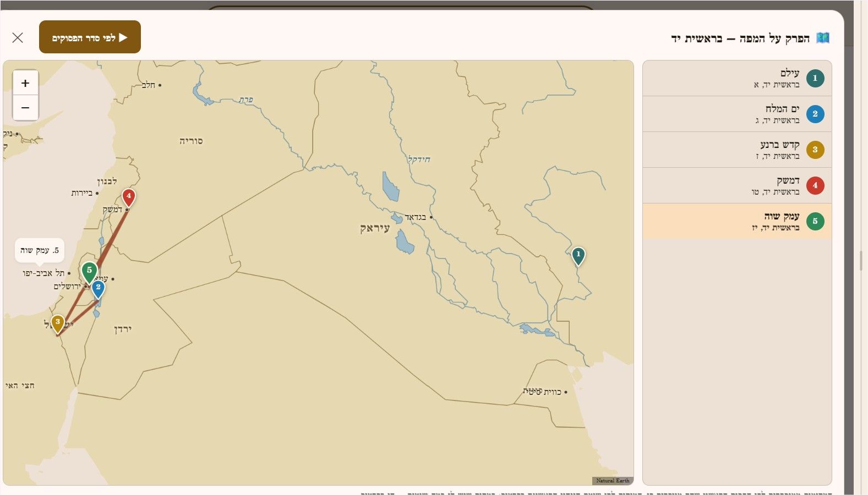The image size is (868, 495).
Task: Zoom in on the map
Action: (x=25, y=83)
